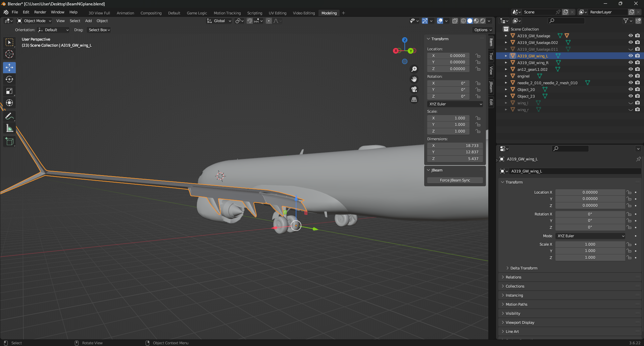Click Scale X field in properties
This screenshot has height=346, width=644.
click(590, 244)
